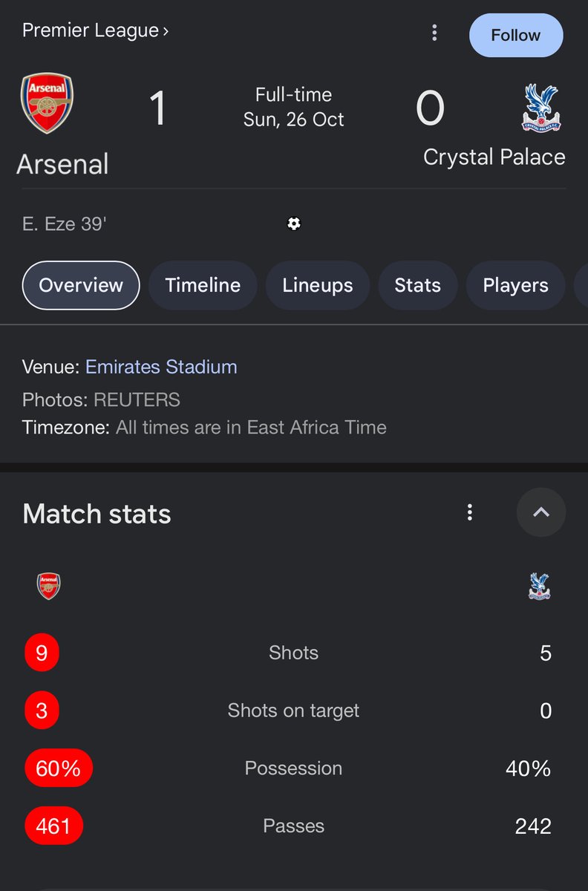Open Match stats three-dot options menu
Viewport: 588px width, 891px height.
coord(469,512)
